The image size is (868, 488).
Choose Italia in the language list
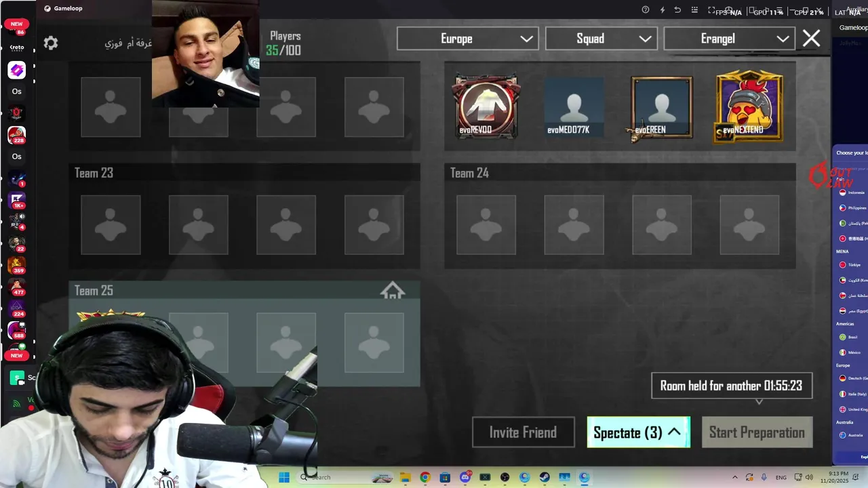coord(852,394)
